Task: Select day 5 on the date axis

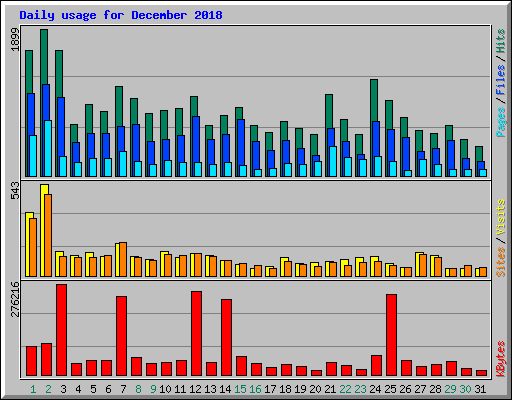Action: [x=93, y=389]
